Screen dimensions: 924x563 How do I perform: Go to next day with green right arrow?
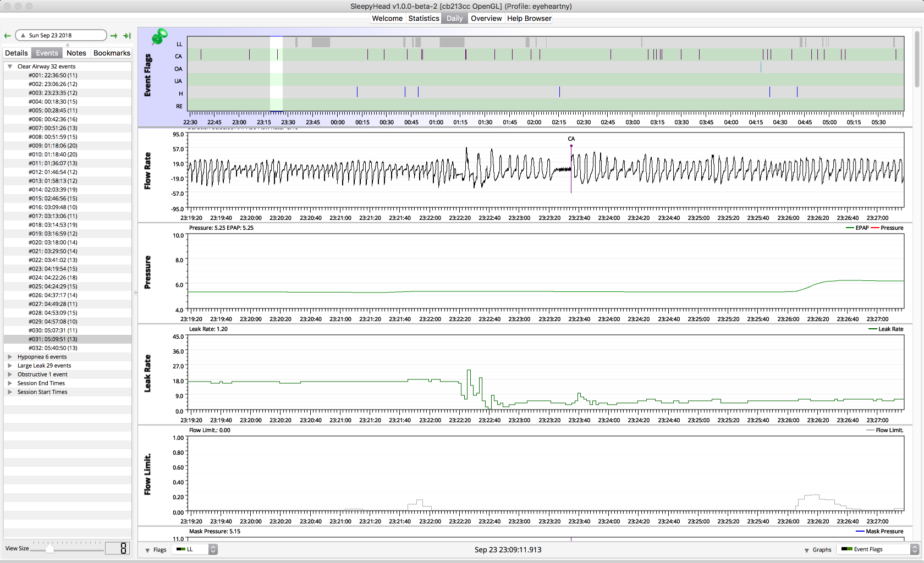pos(114,36)
